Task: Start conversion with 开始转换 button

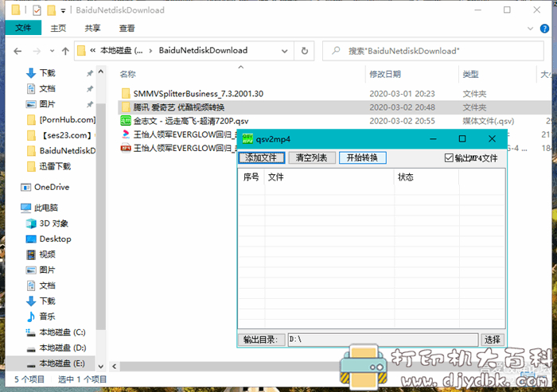Action: tap(362, 157)
